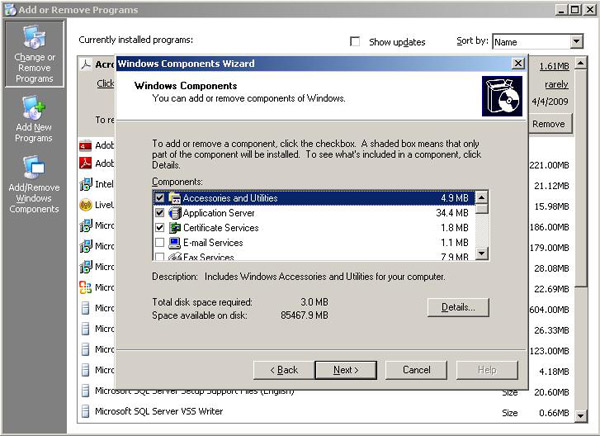Open Add New Programs section
Screen dimensions: 600x436
pyautogui.click(x=34, y=119)
